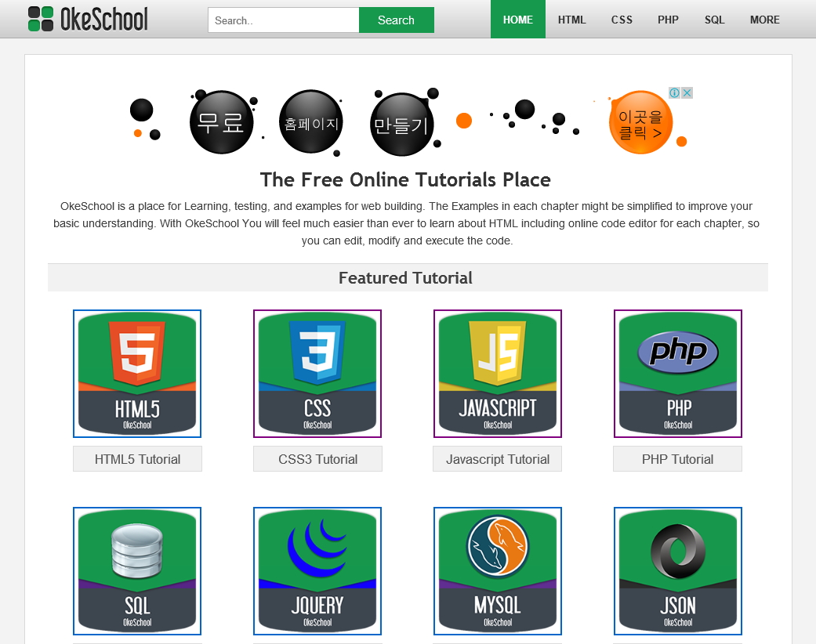Click the 만들기 ad bubble

point(401,125)
